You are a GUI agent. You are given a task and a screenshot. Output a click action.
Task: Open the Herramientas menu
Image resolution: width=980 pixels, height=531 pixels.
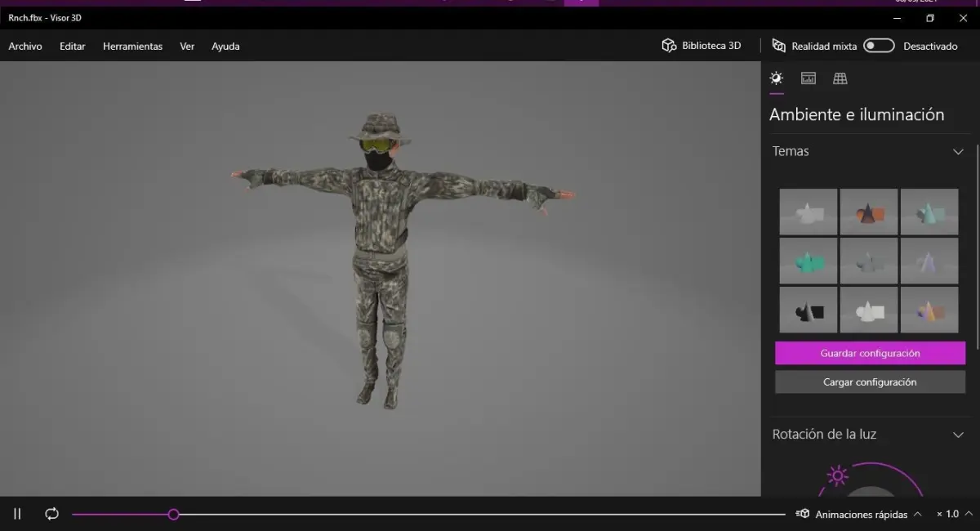[132, 47]
